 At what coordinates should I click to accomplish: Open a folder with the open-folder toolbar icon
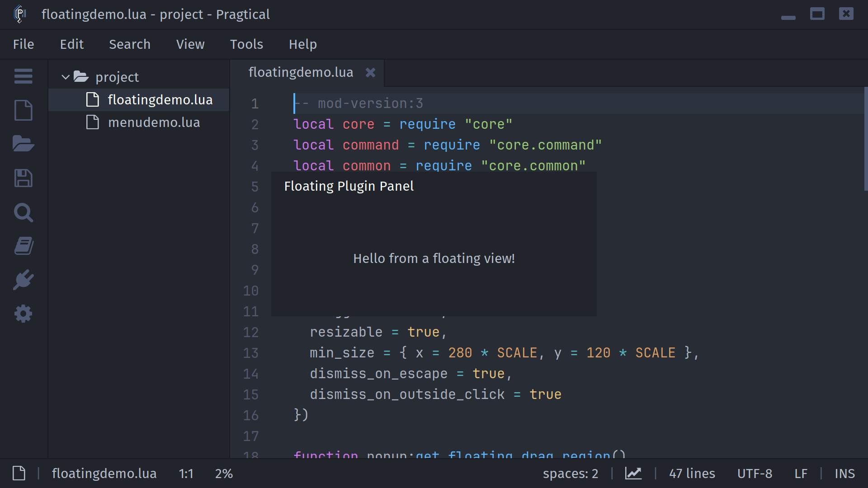[23, 144]
